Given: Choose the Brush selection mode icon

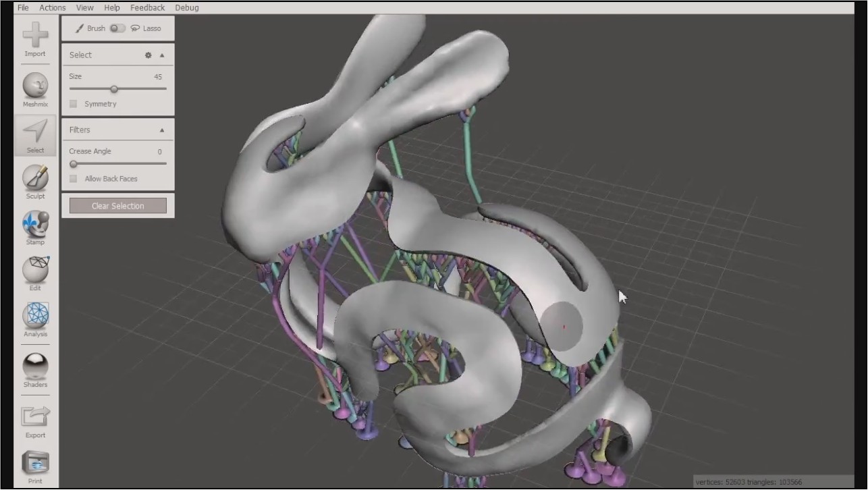Looking at the screenshot, I should [x=80, y=28].
